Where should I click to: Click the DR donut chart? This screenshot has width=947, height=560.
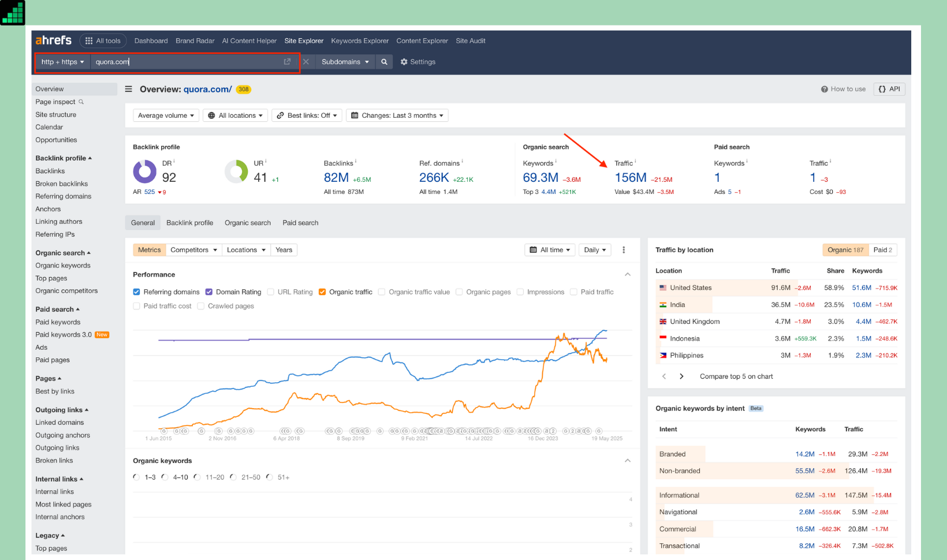[x=145, y=171]
